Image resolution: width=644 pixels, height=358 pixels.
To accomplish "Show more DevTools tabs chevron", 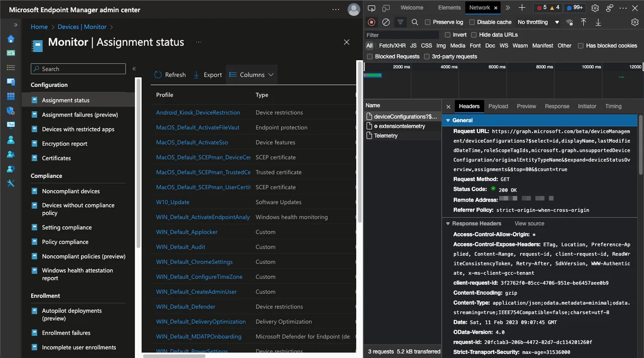I will tap(508, 8).
